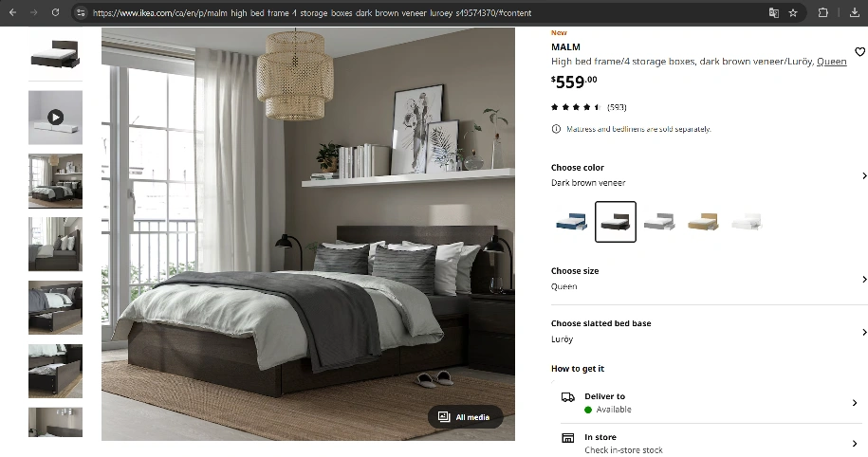This screenshot has height=457, width=868.
Task: Click the mattress info circle icon
Action: click(556, 129)
